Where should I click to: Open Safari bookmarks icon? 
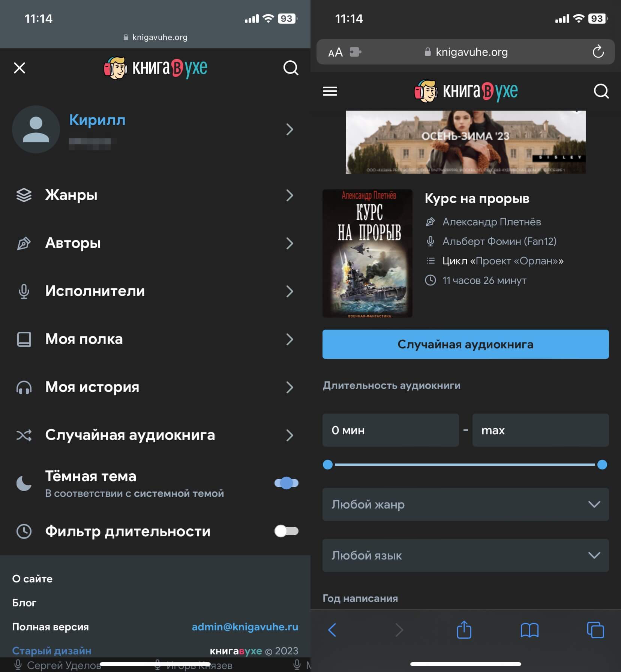(x=529, y=630)
